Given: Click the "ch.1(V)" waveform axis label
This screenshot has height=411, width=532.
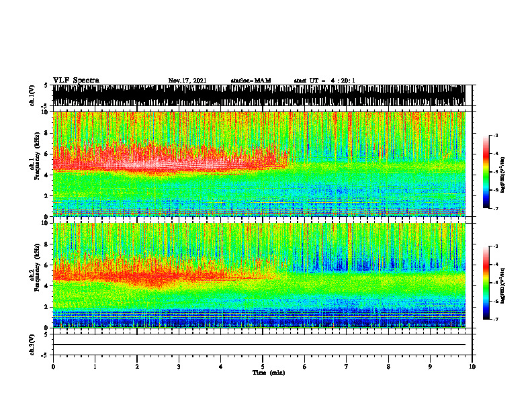Looking at the screenshot, I should [x=32, y=95].
